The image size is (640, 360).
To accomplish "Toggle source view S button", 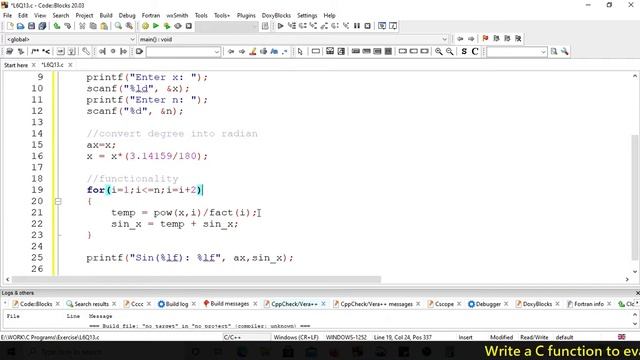I will (x=464, y=51).
